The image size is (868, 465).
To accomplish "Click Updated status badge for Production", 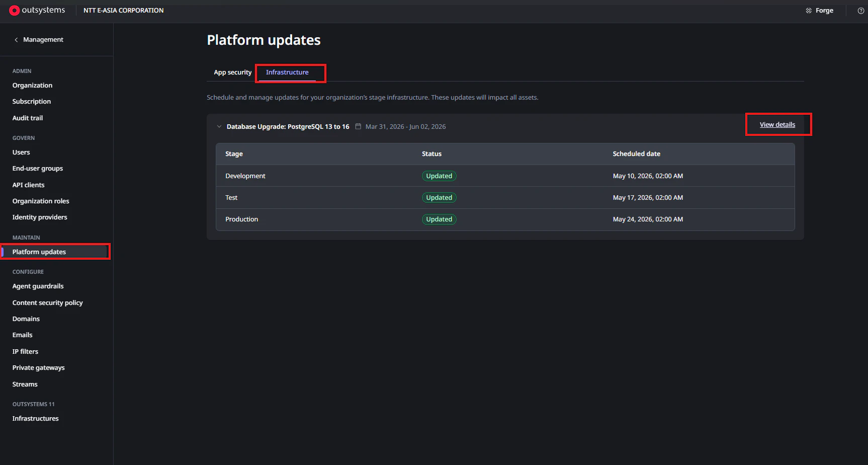I will [x=439, y=219].
